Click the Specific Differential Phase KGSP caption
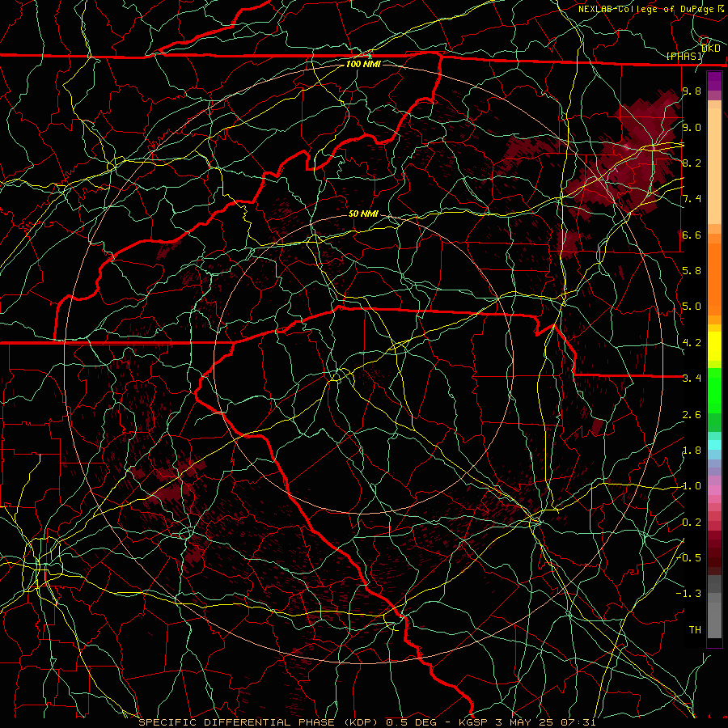The height and width of the screenshot is (728, 728). pyautogui.click(x=367, y=722)
